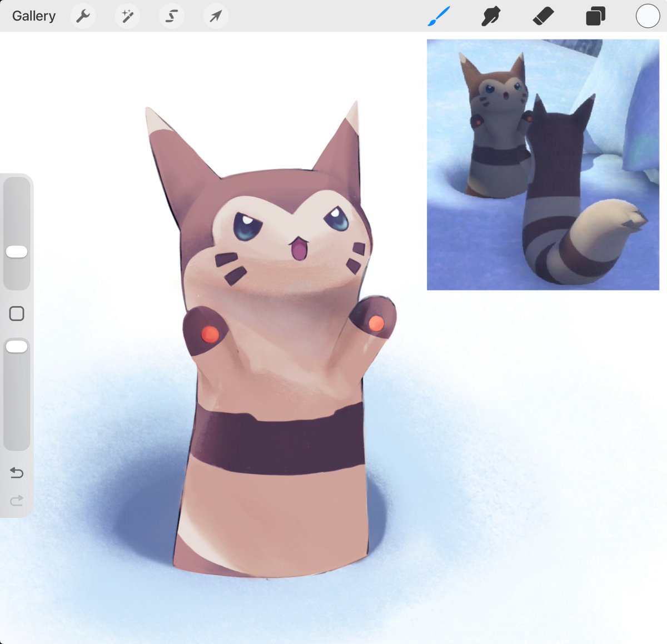Tap the reference image in the corner of the canvas
667x644 pixels.
(x=543, y=164)
